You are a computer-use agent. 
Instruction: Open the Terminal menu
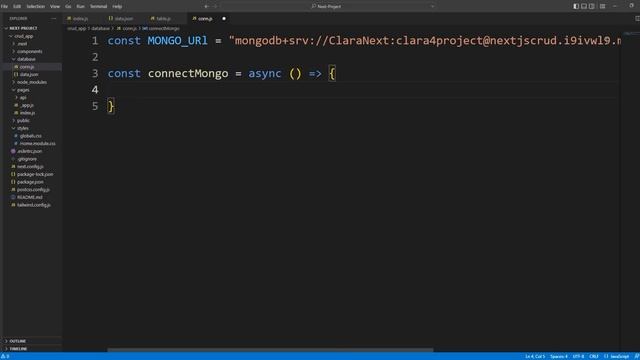pos(98,7)
